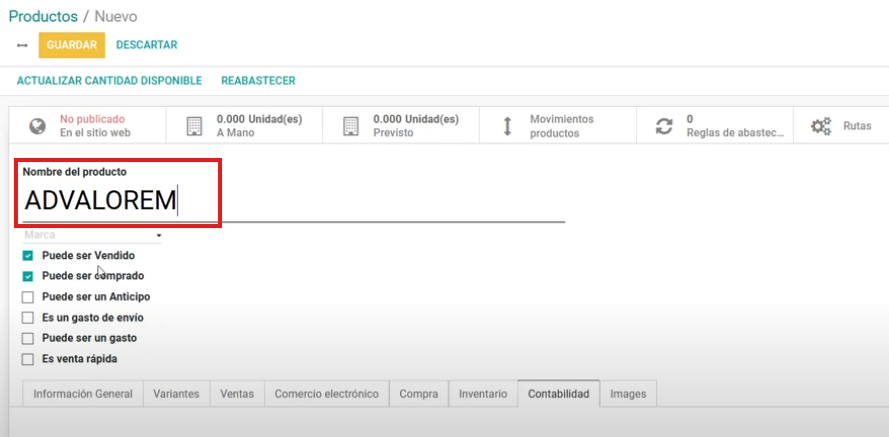Open the Marca dropdown

coord(92,235)
